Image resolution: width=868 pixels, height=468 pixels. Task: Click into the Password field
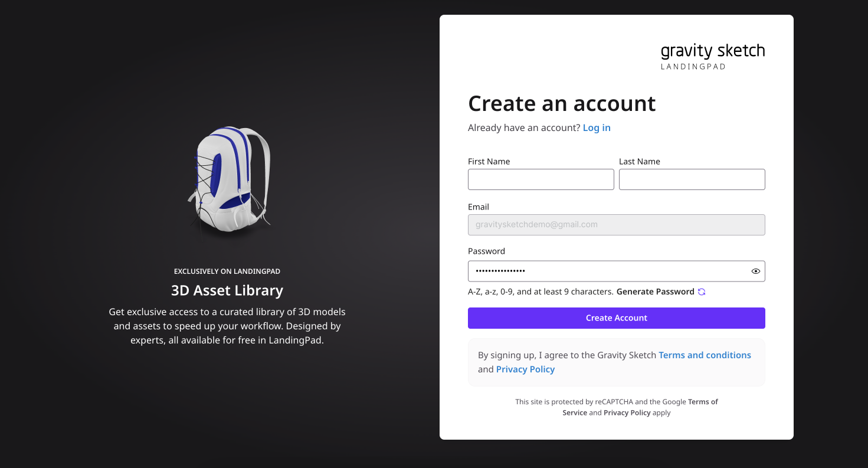(617, 271)
